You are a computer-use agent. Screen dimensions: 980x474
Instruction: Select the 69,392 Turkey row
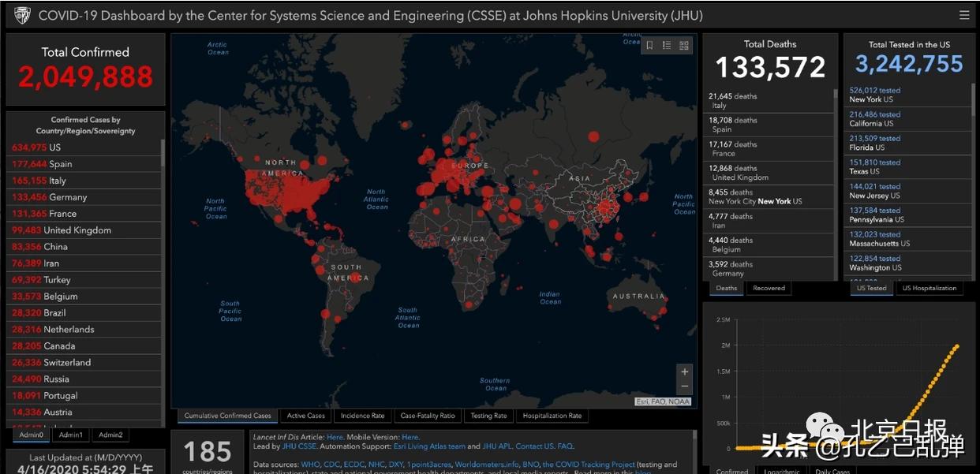(x=85, y=280)
